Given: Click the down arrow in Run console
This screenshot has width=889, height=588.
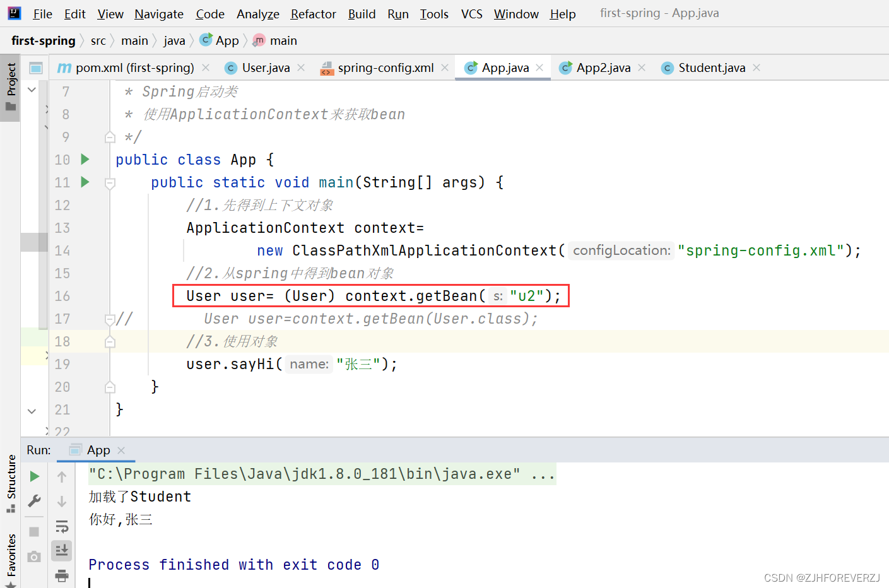Looking at the screenshot, I should pos(62,502).
